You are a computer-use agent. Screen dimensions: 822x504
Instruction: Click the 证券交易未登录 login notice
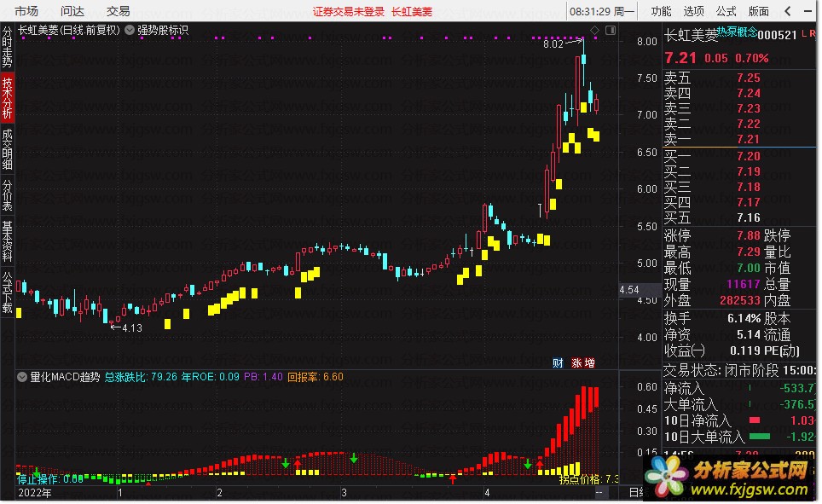(349, 12)
